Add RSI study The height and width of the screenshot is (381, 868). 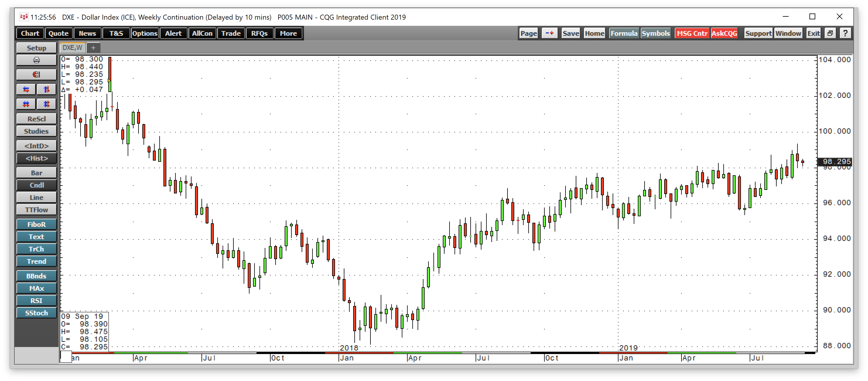point(36,301)
